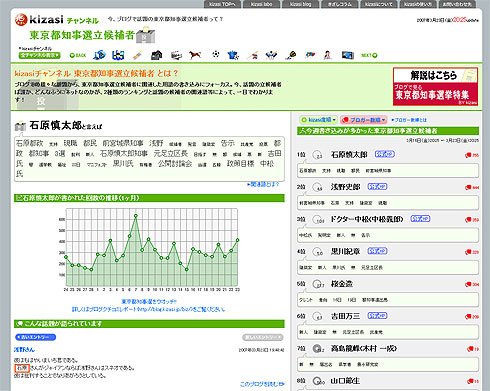
Task: Click the related words 関連語 link
Action: 263,184
